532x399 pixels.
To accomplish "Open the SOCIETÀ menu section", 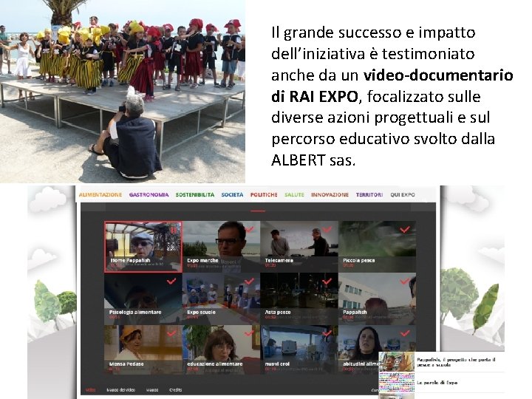I will coord(233,195).
